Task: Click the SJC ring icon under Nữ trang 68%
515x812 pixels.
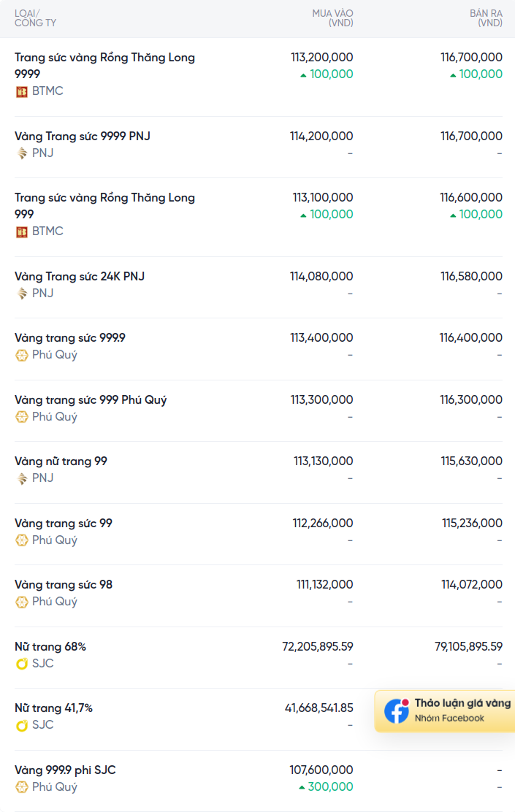Action: (21, 664)
